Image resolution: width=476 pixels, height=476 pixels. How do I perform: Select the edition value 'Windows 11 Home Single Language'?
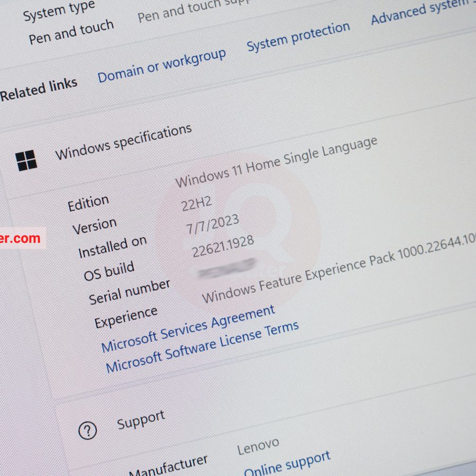(x=276, y=161)
